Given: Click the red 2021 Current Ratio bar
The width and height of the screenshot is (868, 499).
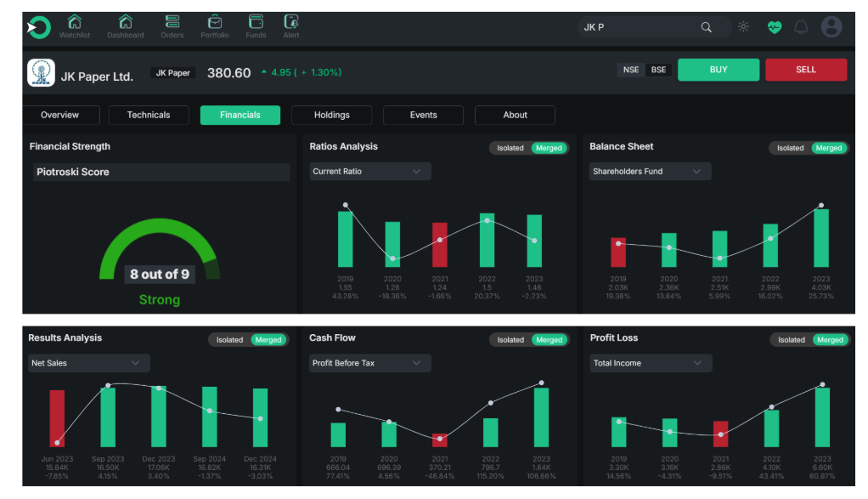Looking at the screenshot, I should (x=440, y=245).
